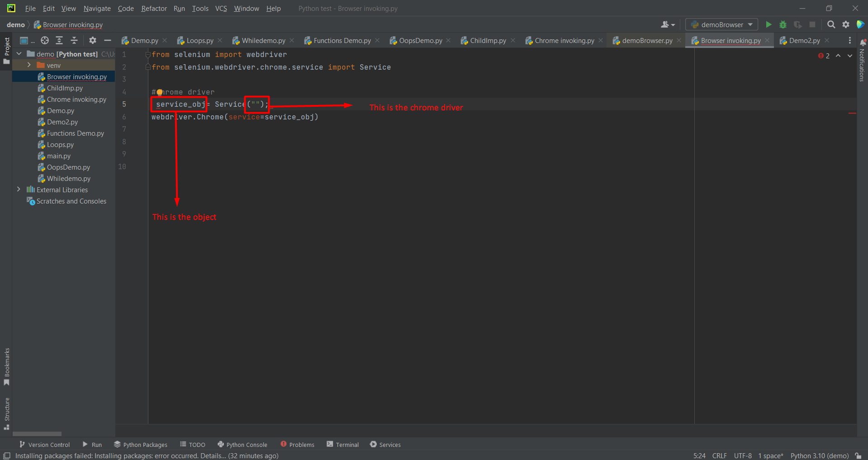Open the Terminal tool window
Image resolution: width=868 pixels, height=460 pixels.
tap(342, 445)
